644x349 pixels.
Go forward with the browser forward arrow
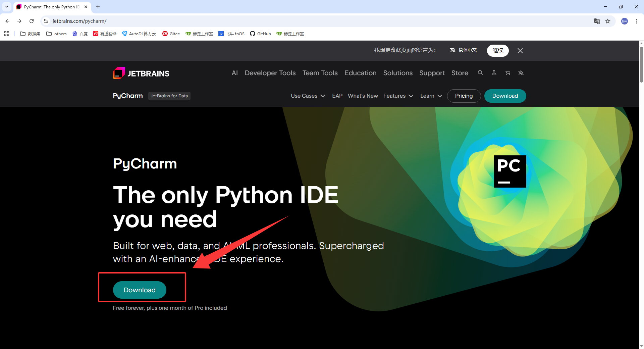pos(19,21)
